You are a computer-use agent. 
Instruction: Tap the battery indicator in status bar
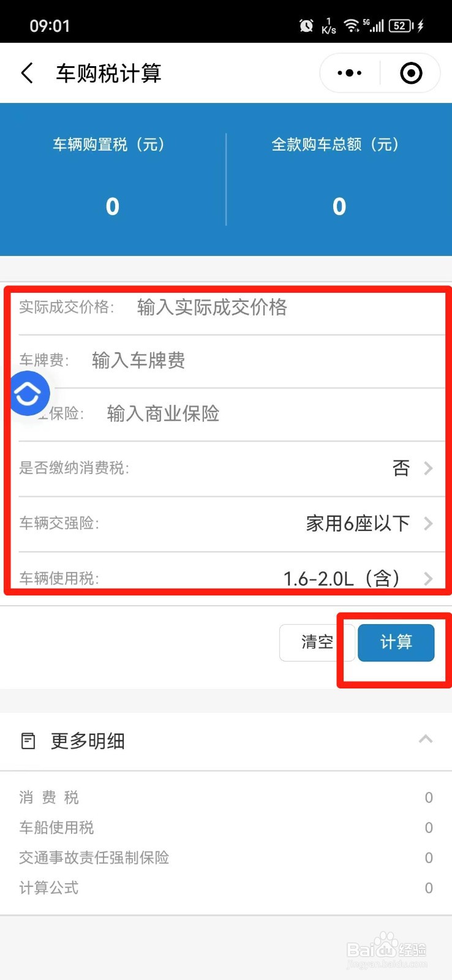point(401,26)
